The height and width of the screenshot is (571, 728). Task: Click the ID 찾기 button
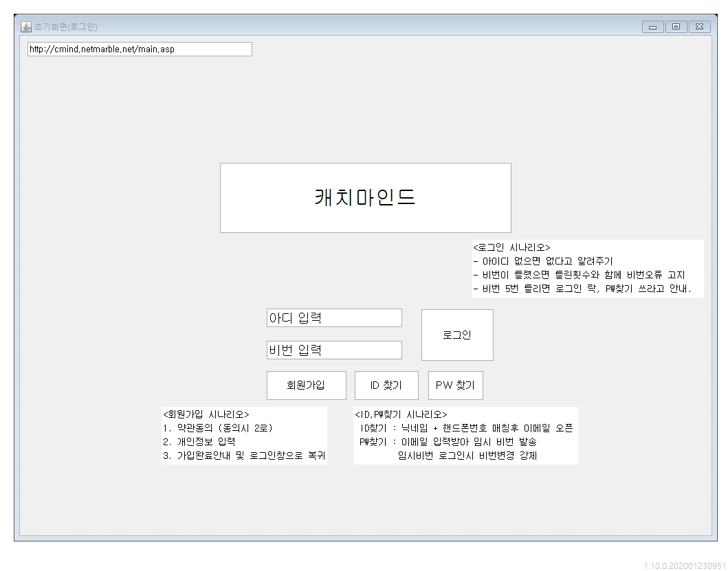tap(386, 385)
